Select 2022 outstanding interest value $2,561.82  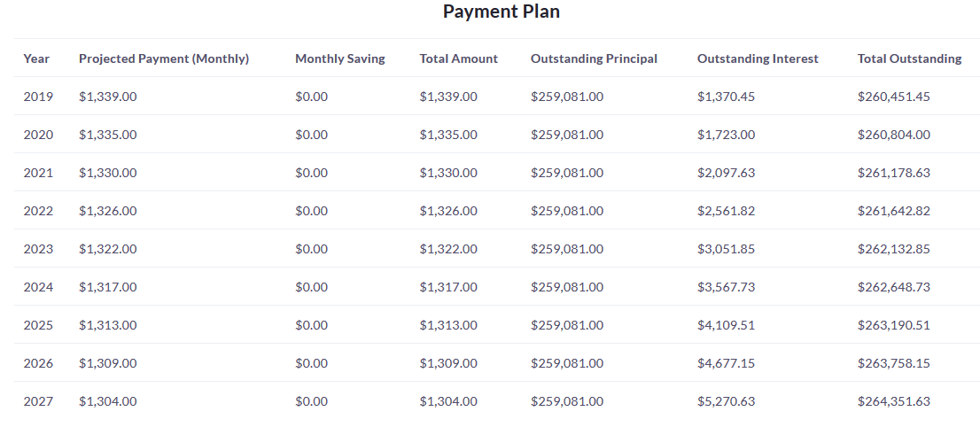click(x=726, y=211)
